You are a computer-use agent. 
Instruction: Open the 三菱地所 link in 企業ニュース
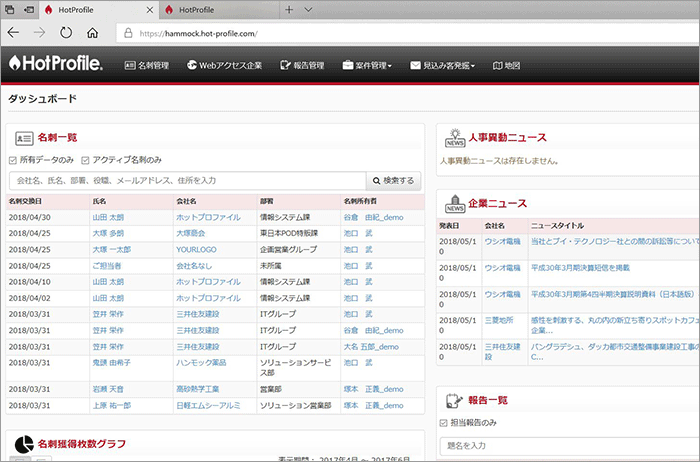499,320
